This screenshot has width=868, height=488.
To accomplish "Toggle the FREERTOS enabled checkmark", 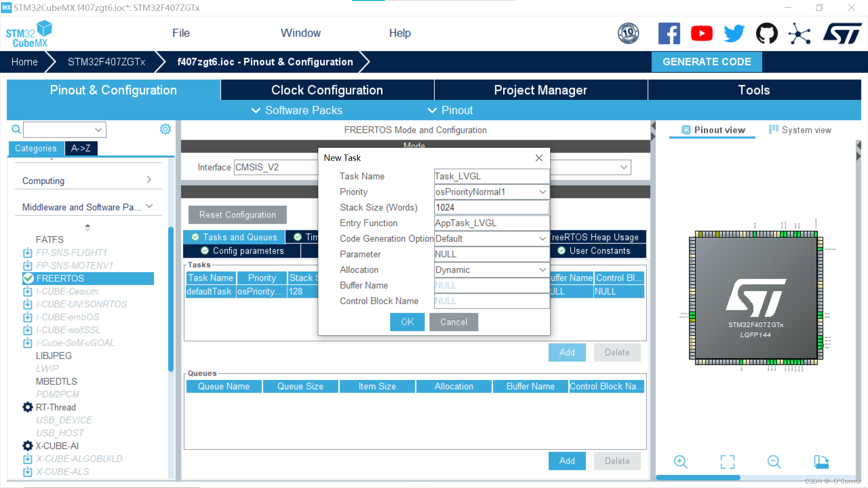I will [28, 278].
